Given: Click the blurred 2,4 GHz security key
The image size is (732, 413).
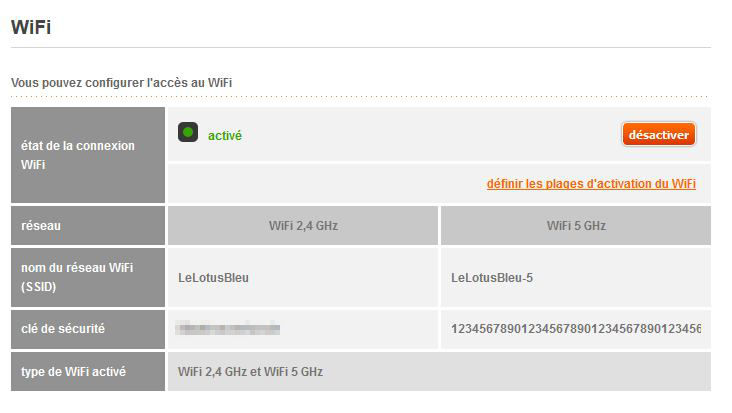Looking at the screenshot, I should pyautogui.click(x=228, y=329).
